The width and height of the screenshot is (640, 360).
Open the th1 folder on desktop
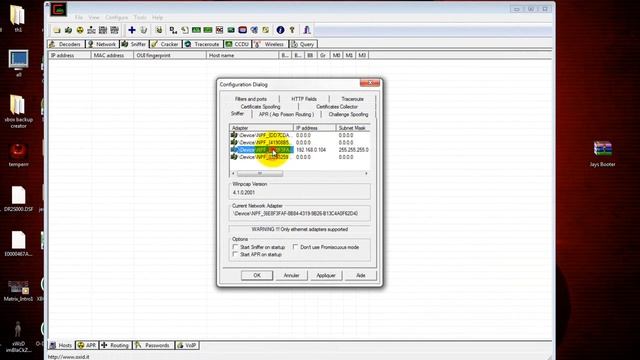tap(18, 18)
